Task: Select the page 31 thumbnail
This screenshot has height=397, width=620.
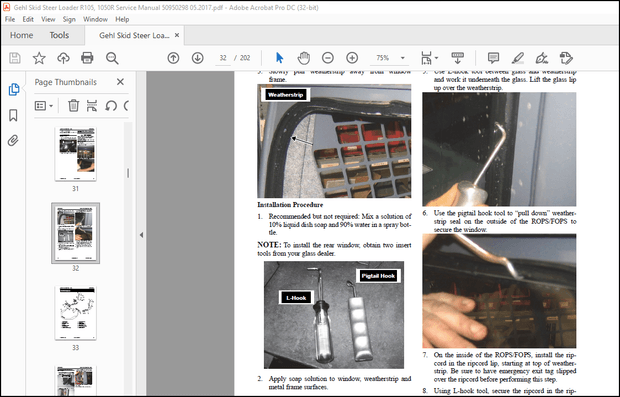Action: [76, 154]
